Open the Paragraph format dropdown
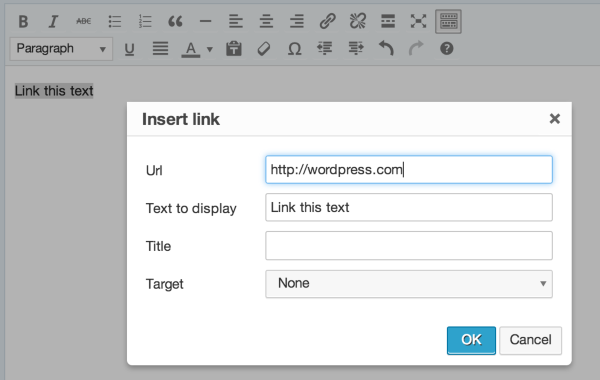600x380 pixels. (x=61, y=49)
